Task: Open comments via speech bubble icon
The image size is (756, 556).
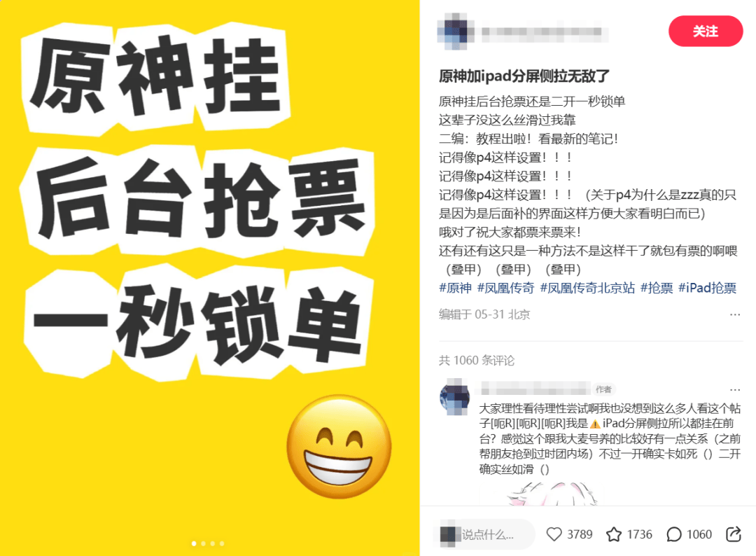Action: [x=673, y=534]
